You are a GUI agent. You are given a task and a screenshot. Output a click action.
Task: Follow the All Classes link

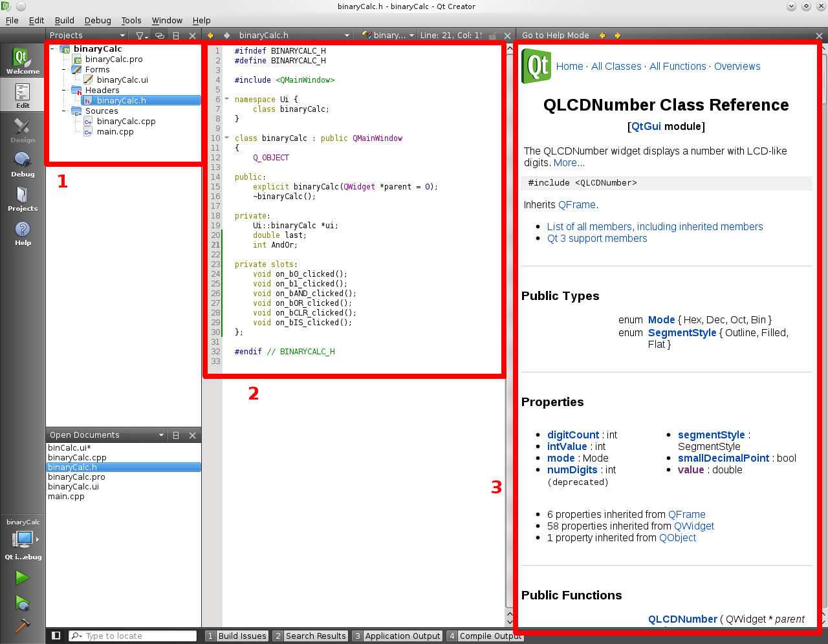(x=616, y=67)
